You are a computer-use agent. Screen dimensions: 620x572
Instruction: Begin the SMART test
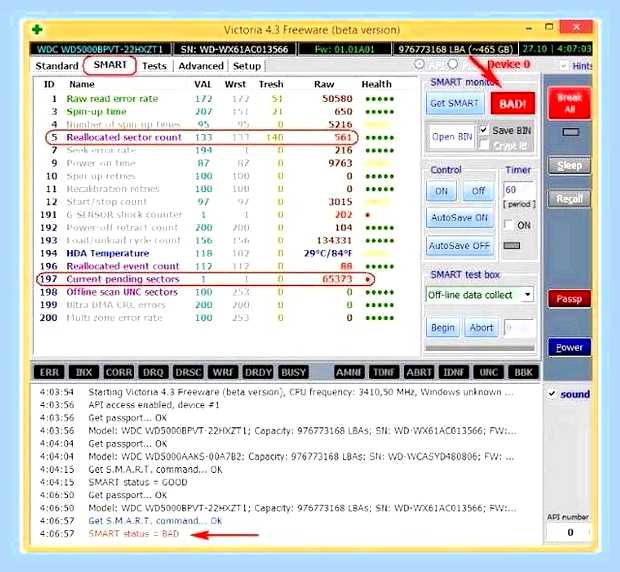click(442, 328)
